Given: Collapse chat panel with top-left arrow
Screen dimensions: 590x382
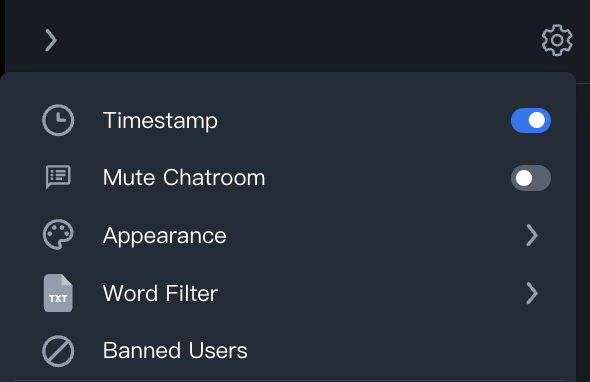Looking at the screenshot, I should [x=51, y=40].
